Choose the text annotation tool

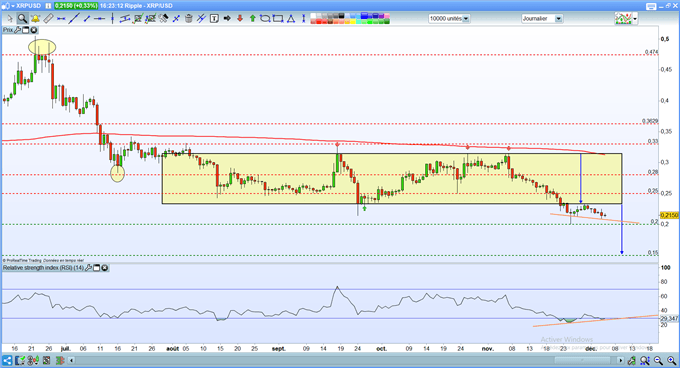[214, 19]
